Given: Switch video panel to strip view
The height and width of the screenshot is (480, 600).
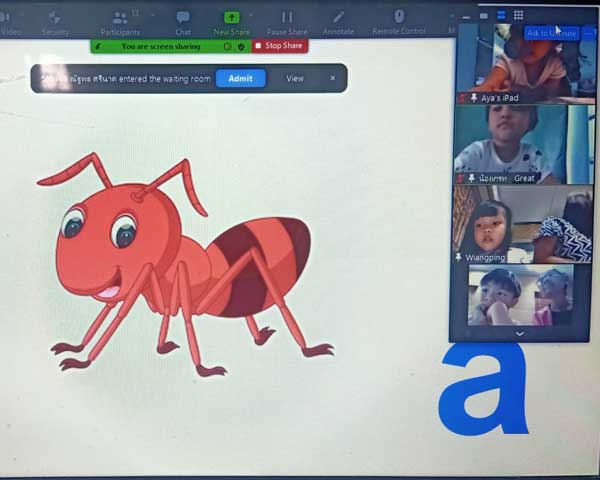Looking at the screenshot, I should 501,15.
